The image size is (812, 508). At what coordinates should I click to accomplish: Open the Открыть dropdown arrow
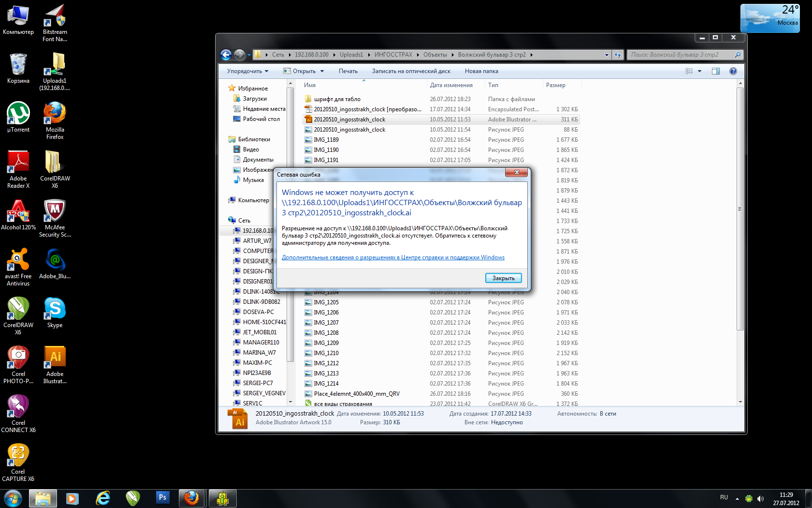pos(322,71)
